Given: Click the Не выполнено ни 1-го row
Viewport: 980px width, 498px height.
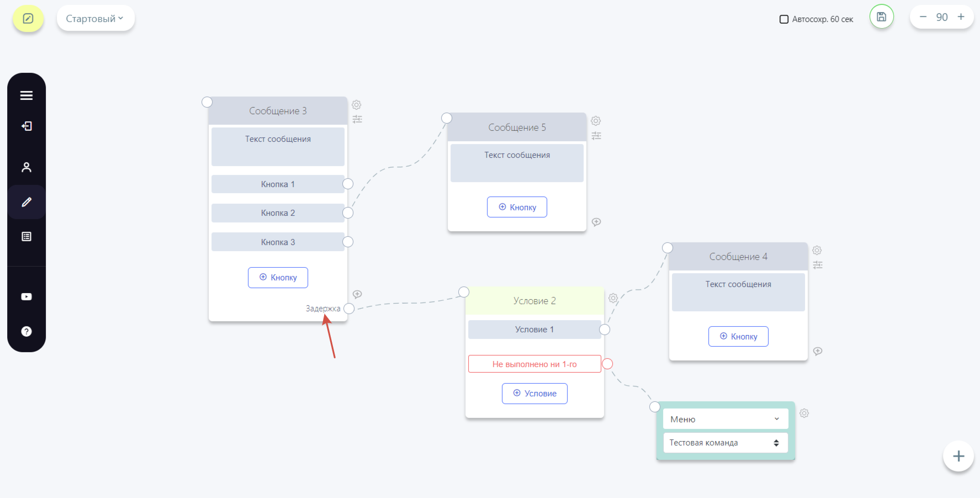Looking at the screenshot, I should pyautogui.click(x=534, y=364).
